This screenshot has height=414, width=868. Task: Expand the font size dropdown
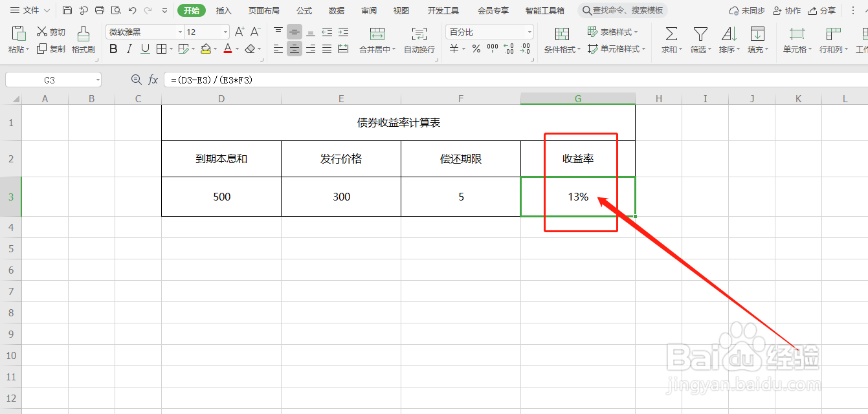[x=224, y=31]
